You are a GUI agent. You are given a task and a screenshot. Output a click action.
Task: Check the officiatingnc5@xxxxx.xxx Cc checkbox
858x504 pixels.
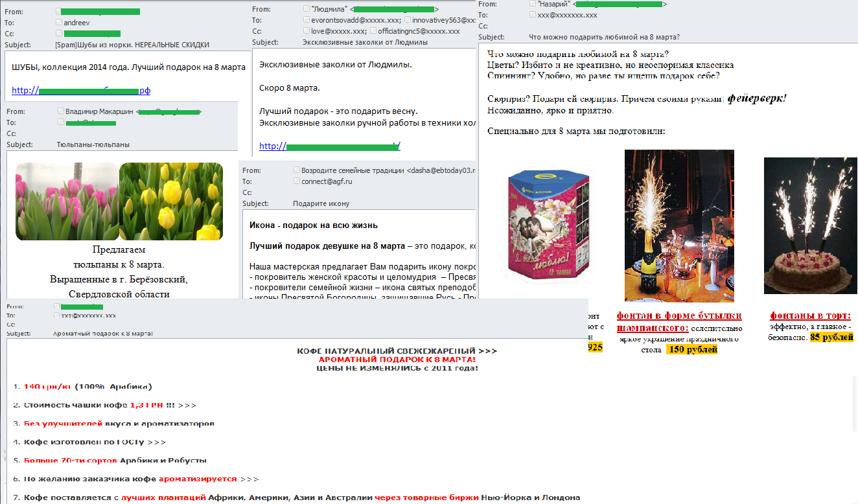click(x=373, y=30)
